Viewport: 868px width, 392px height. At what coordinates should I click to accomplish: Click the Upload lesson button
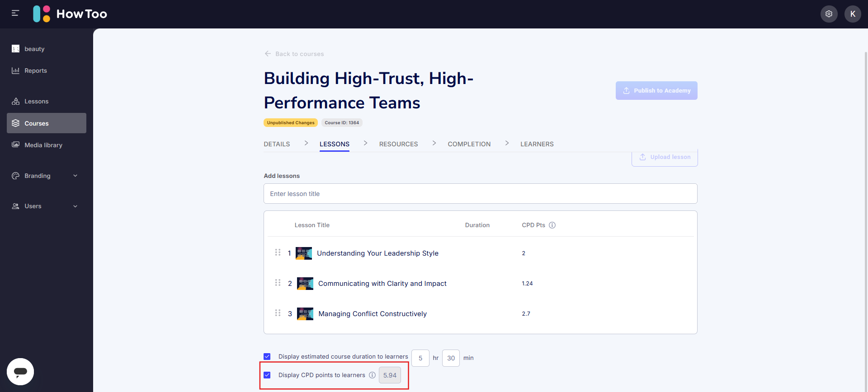[x=664, y=157]
